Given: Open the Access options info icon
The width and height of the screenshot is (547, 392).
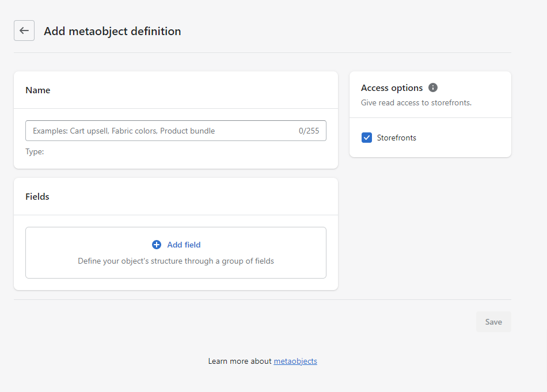Looking at the screenshot, I should pos(433,87).
